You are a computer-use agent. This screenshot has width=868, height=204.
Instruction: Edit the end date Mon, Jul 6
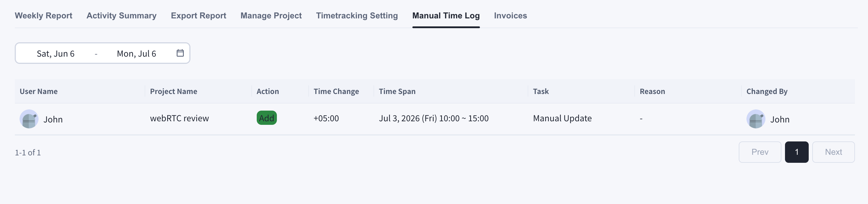(136, 54)
